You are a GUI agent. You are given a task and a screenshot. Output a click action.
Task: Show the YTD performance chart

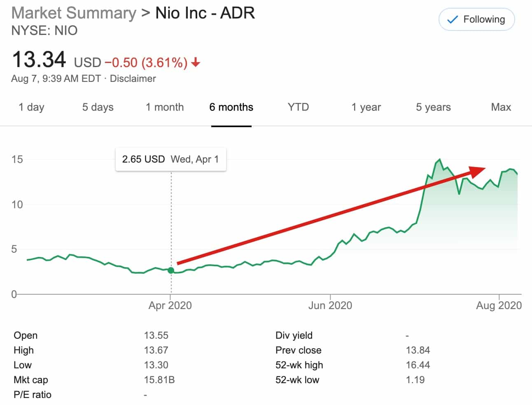[298, 107]
